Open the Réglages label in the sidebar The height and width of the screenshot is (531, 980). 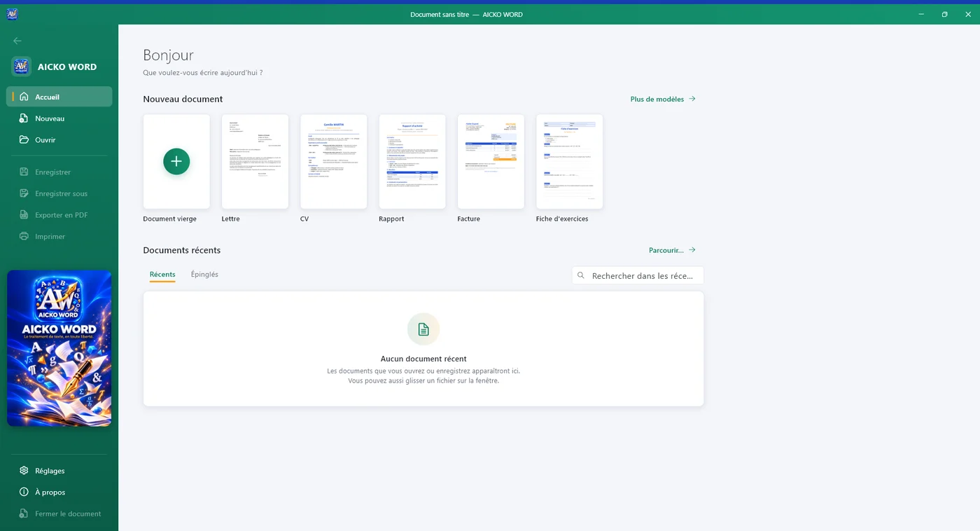coord(50,471)
